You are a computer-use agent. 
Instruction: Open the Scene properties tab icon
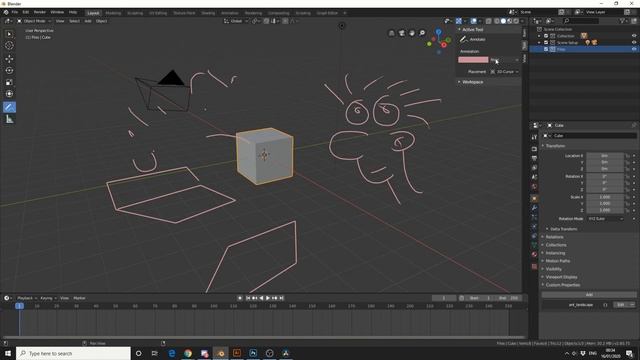(x=534, y=177)
